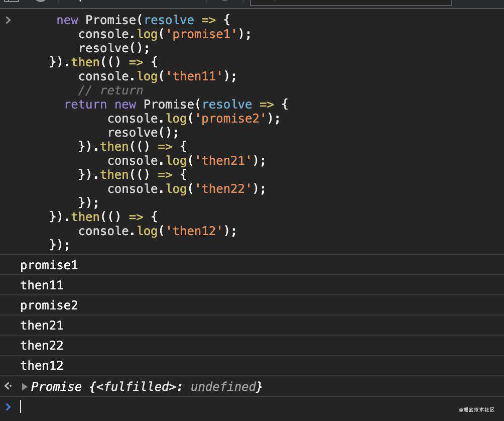Click the 'promise1' console output line
504x421 pixels.
(252, 265)
